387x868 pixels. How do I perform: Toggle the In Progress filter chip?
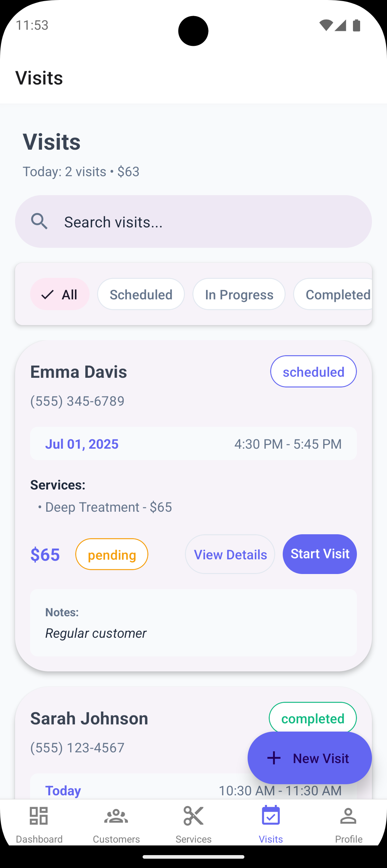239,294
